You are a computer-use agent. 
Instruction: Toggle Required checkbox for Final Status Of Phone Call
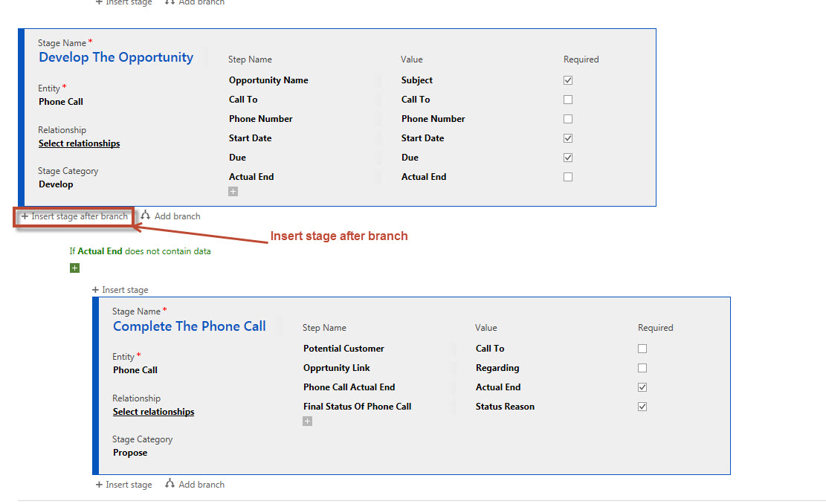[x=642, y=407]
